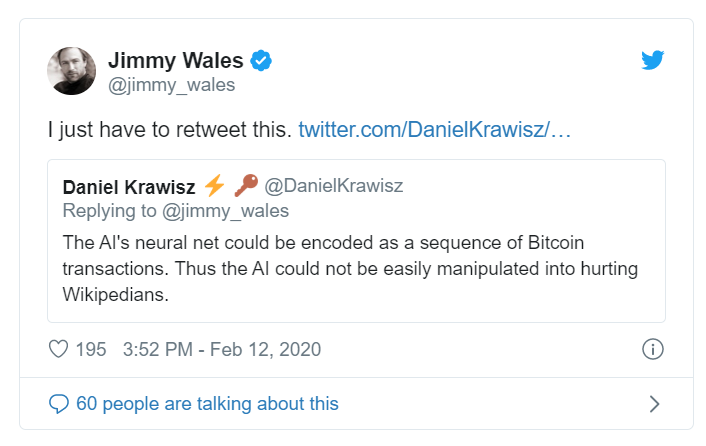The width and height of the screenshot is (706, 446).
Task: Click the "Replying to @jimmy_wales" text
Action: coord(175,210)
